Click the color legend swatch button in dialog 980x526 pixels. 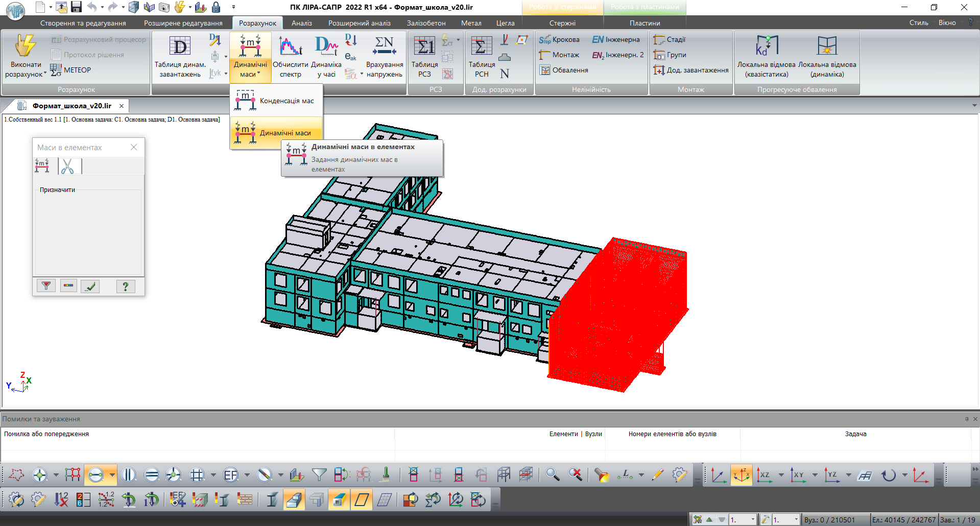coord(68,286)
